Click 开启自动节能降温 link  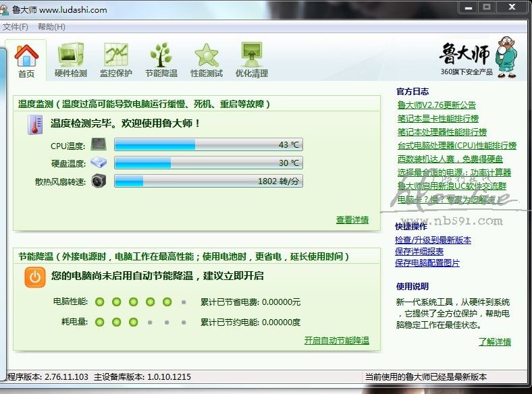[x=336, y=341]
